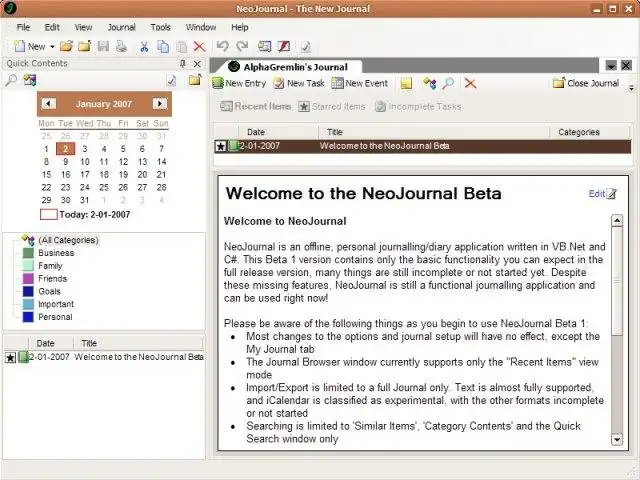
Task: Open journal toolbar overflow arrow
Action: (x=632, y=87)
